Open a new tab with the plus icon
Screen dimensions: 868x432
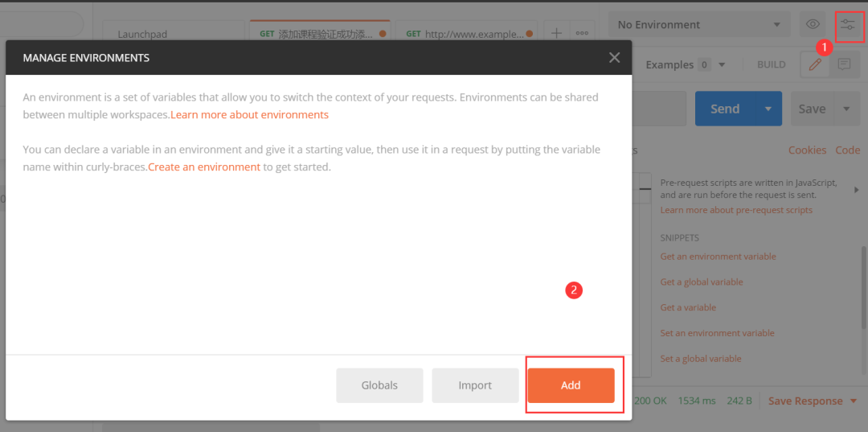click(x=557, y=33)
